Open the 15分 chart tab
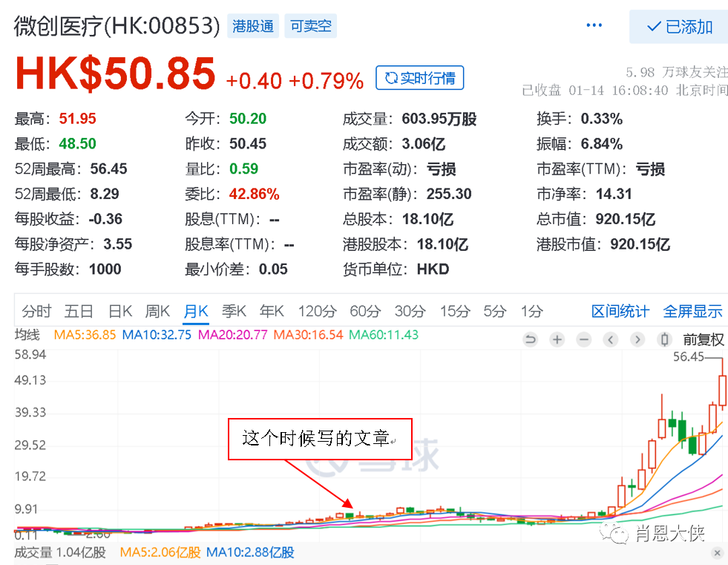Image resolution: width=728 pixels, height=565 pixels. (x=455, y=311)
